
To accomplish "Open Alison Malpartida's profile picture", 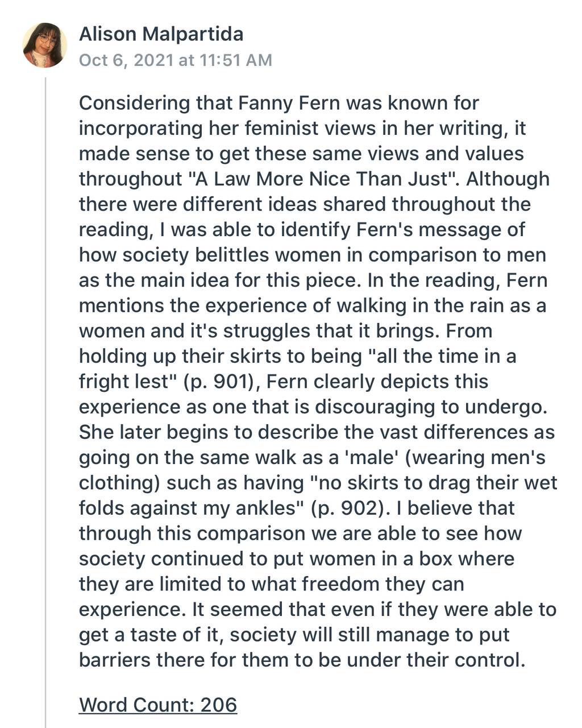I will (44, 45).
